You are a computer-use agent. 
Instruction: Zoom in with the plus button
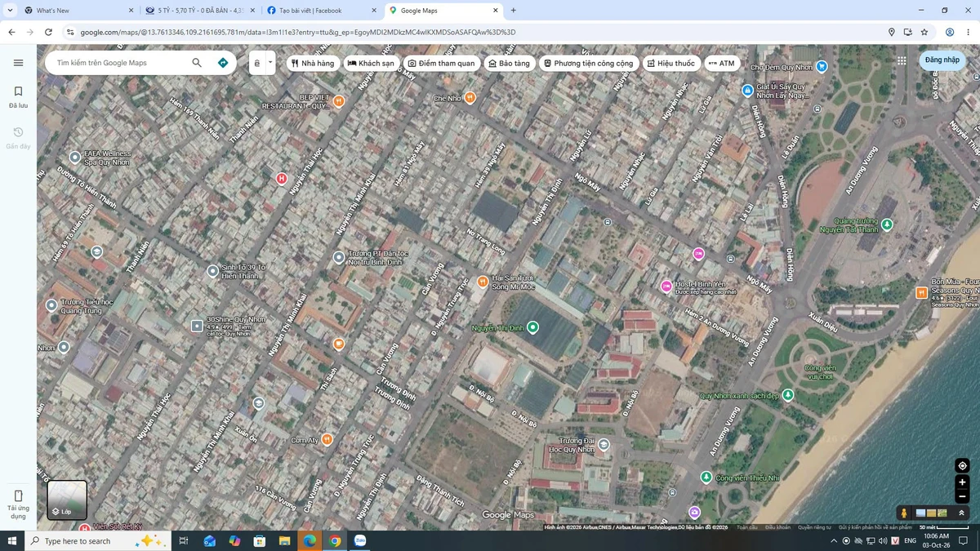click(962, 482)
